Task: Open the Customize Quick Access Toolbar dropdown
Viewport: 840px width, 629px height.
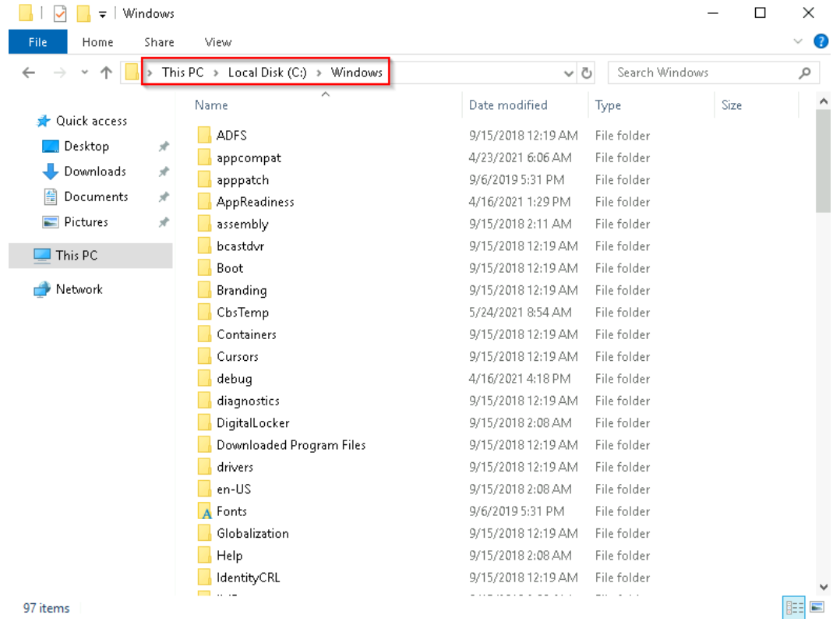Action: click(103, 14)
